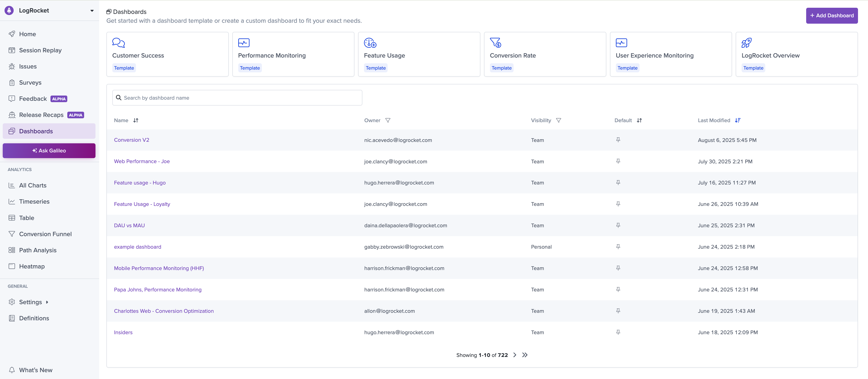
Task: Open the Insiders dashboard
Action: 123,332
